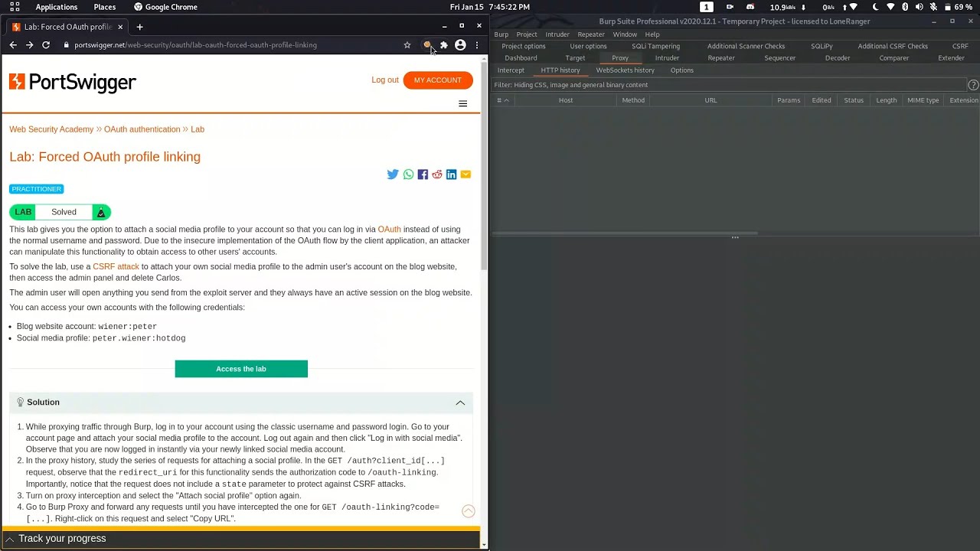This screenshot has height=551, width=980.
Task: Click the Bluetooth icon in system tray
Action: click(905, 7)
